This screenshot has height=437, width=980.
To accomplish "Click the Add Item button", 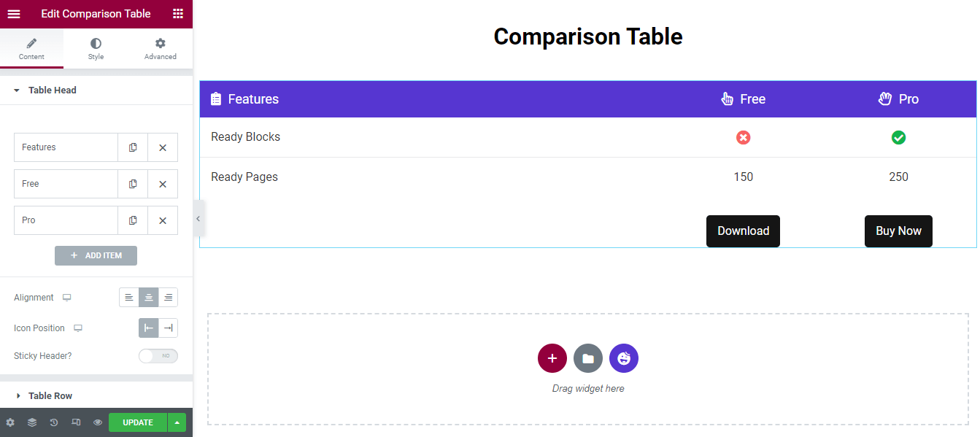I will [x=96, y=255].
